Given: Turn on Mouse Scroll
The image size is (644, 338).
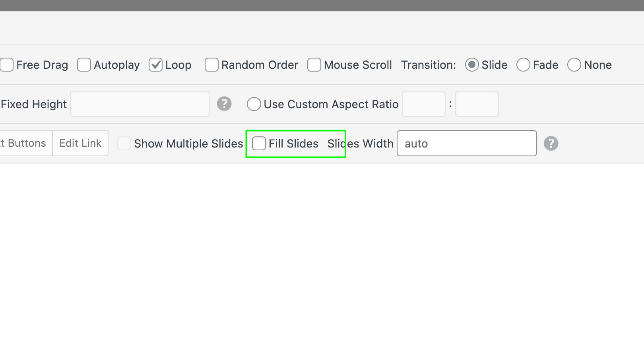Looking at the screenshot, I should [314, 64].
